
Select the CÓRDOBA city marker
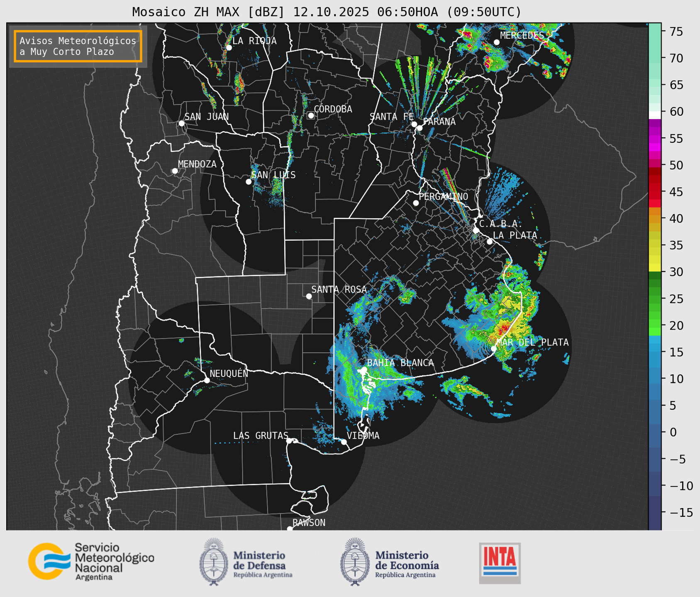(311, 115)
